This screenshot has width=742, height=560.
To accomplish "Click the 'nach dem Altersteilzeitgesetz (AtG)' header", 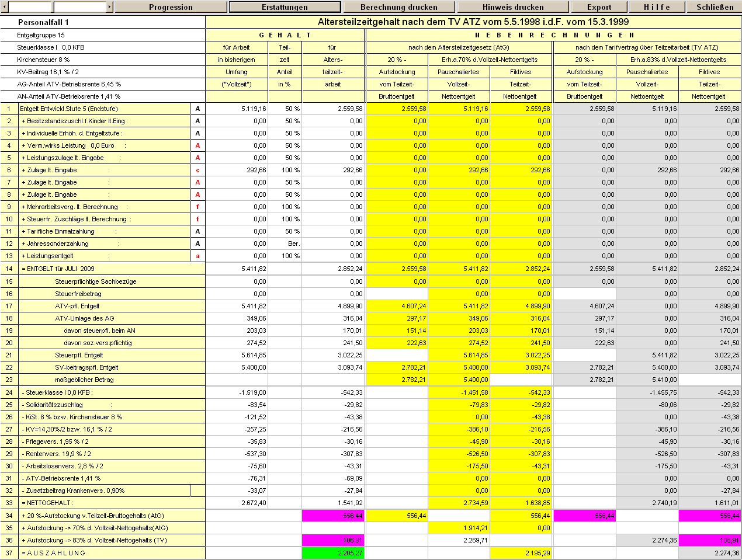I will point(459,47).
